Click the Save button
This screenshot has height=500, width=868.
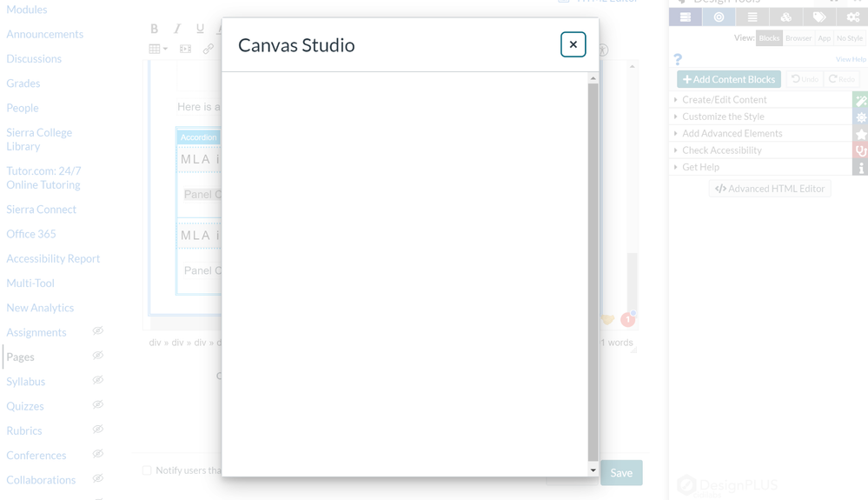[x=621, y=473]
